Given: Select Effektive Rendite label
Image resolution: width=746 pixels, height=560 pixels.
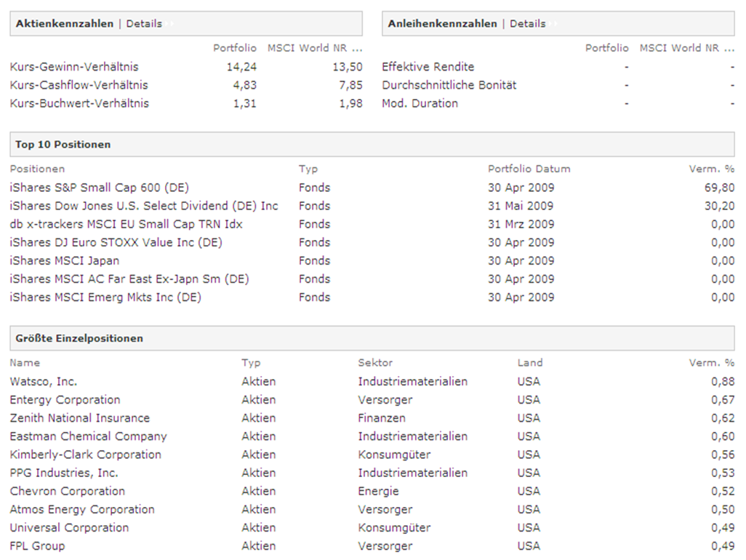Looking at the screenshot, I should pos(428,67).
